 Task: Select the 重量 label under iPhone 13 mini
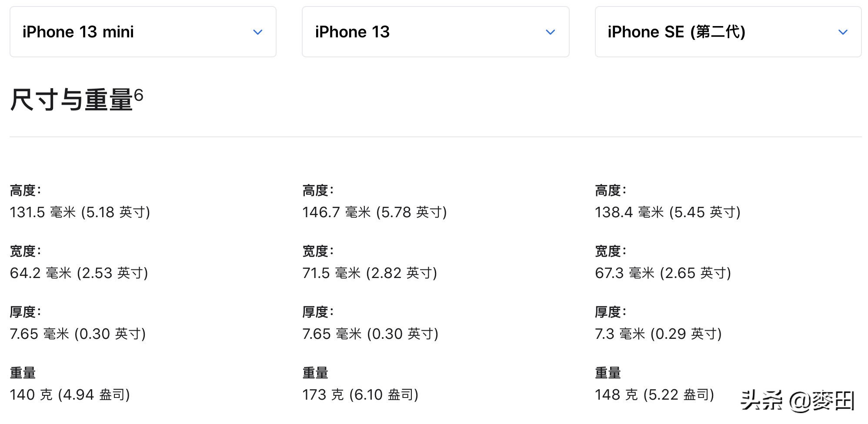(x=23, y=372)
